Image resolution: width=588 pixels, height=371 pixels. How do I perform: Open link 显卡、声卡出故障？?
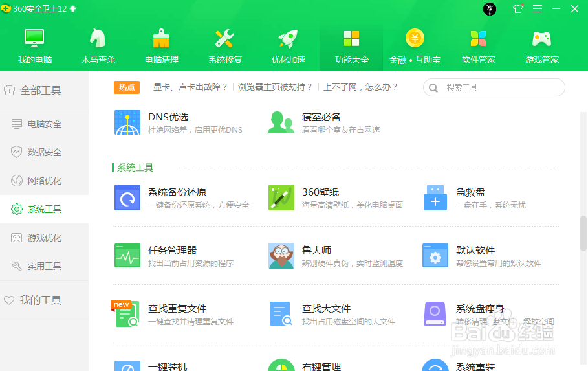pyautogui.click(x=190, y=87)
